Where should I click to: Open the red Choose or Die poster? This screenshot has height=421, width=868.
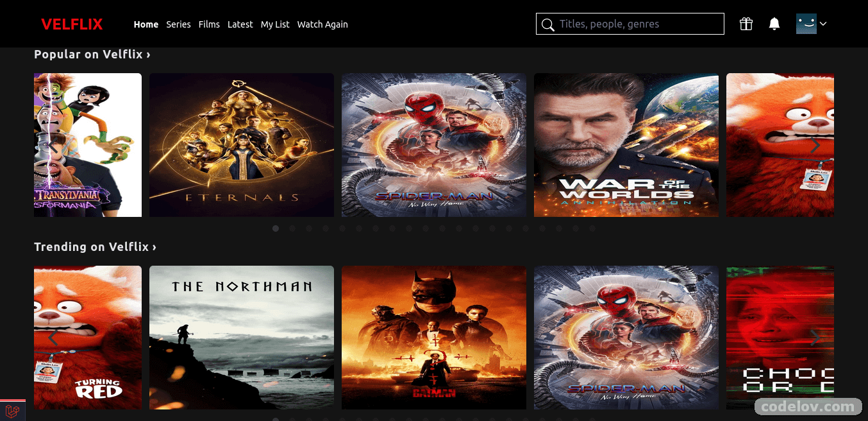coord(780,338)
